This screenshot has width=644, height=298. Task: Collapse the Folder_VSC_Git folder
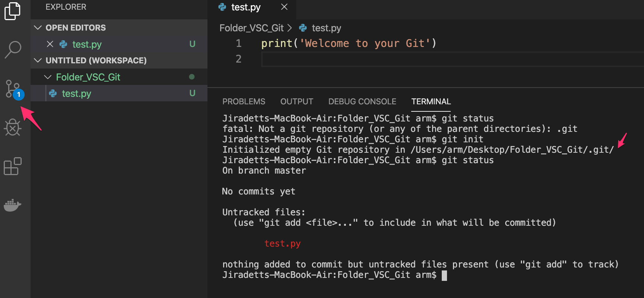click(48, 77)
